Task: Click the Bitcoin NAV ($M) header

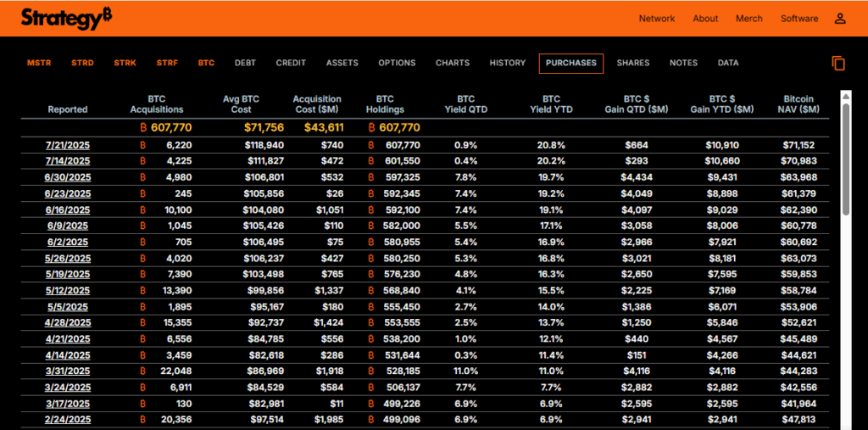Action: point(798,104)
